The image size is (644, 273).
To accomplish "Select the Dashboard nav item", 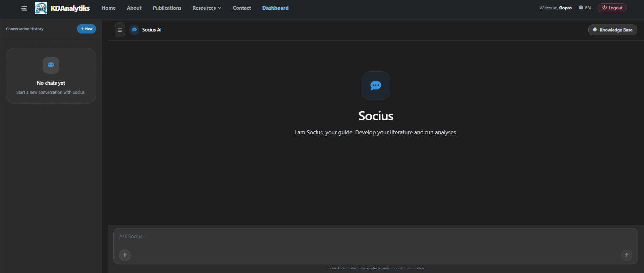I will pyautogui.click(x=275, y=8).
